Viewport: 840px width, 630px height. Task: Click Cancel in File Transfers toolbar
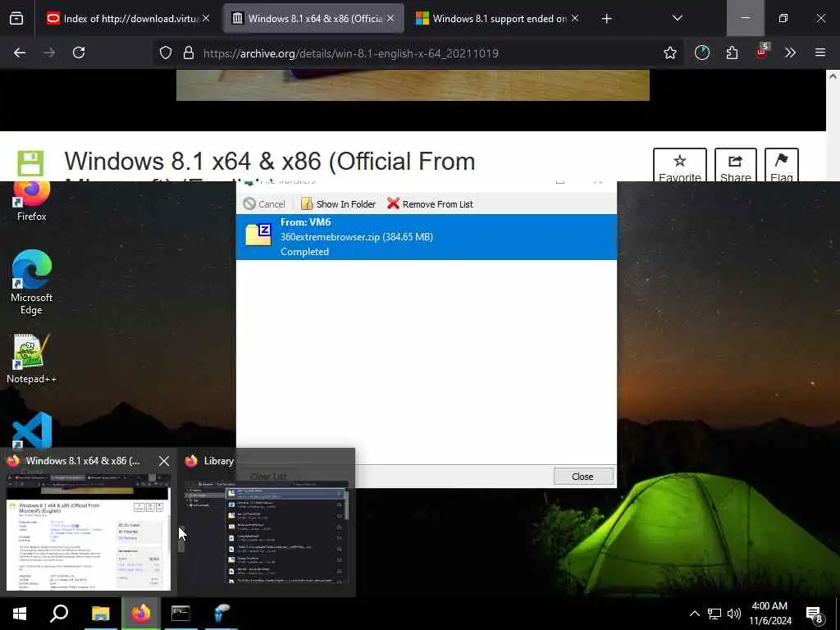click(264, 204)
